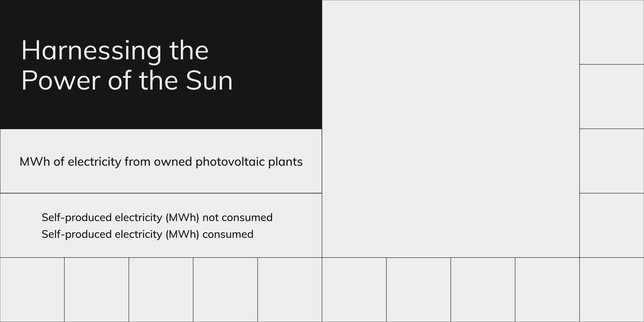Click the large empty chart square
This screenshot has height=322, width=644.
(451, 129)
